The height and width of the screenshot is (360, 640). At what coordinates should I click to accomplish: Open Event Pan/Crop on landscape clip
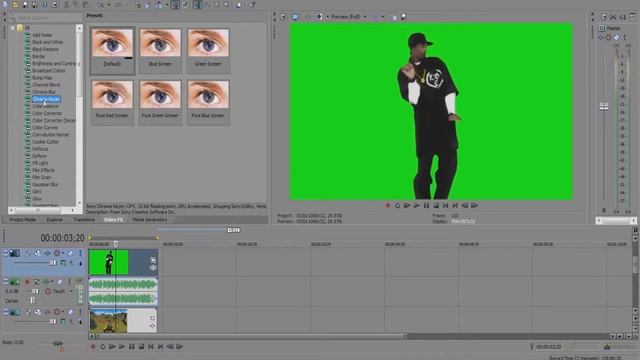tap(152, 318)
